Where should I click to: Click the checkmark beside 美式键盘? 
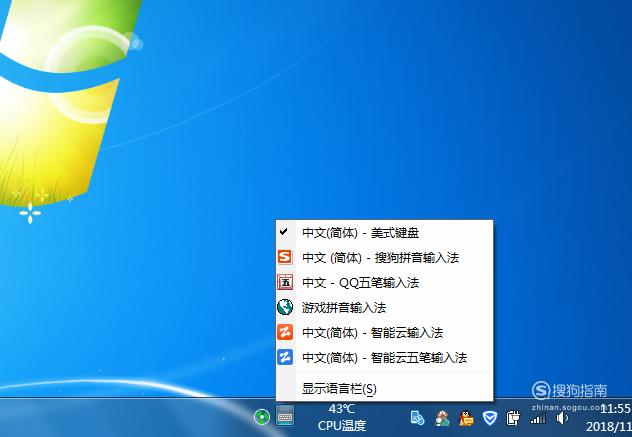tap(284, 232)
